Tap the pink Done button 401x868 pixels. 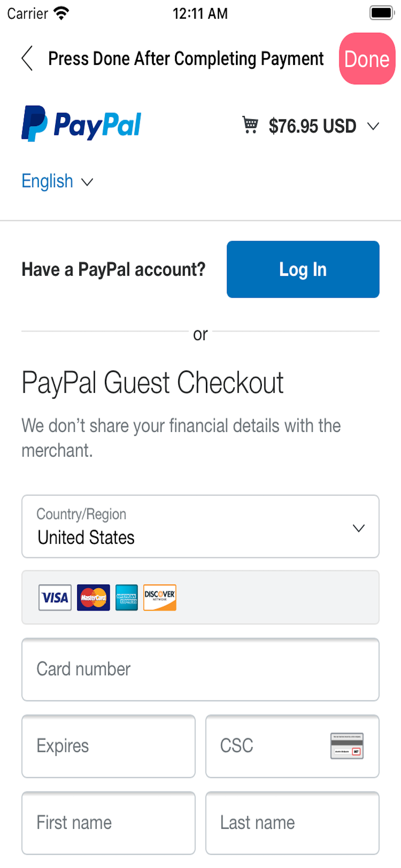pos(367,59)
